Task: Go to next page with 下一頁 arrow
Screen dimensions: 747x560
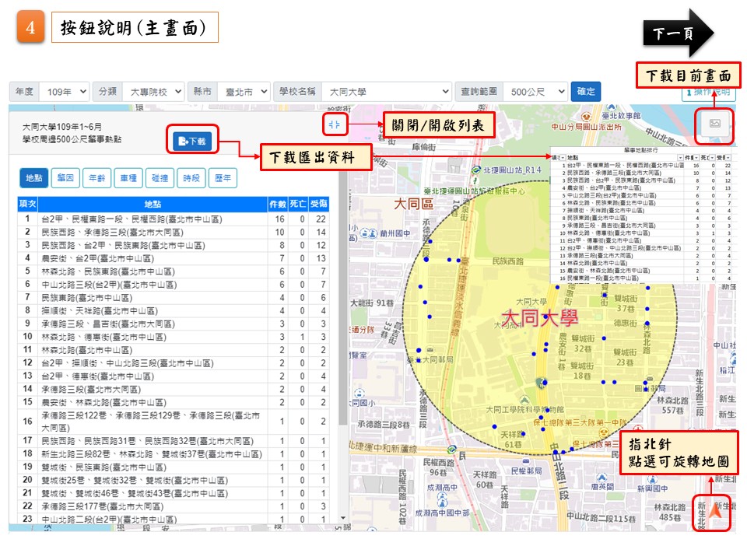Action: tap(679, 33)
